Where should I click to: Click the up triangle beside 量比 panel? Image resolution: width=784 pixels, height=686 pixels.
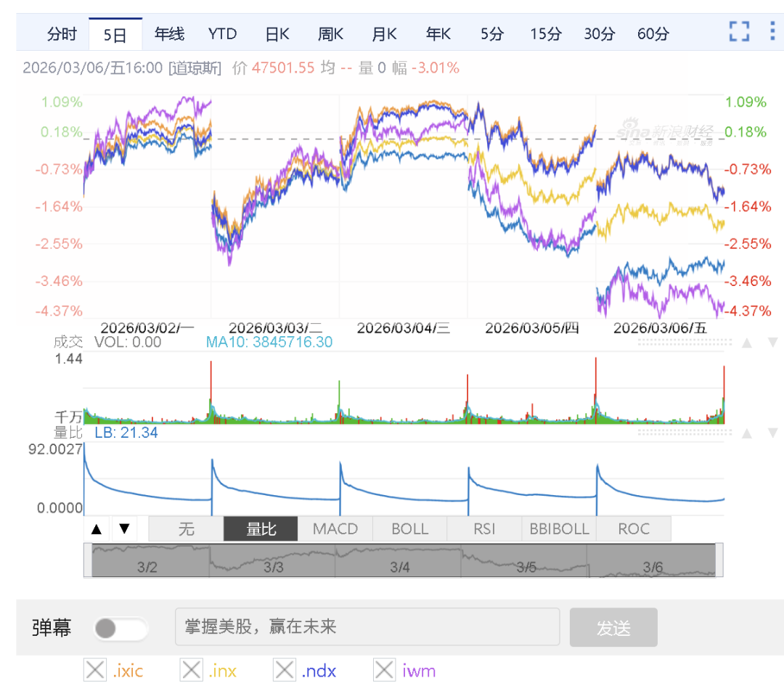tap(746, 433)
